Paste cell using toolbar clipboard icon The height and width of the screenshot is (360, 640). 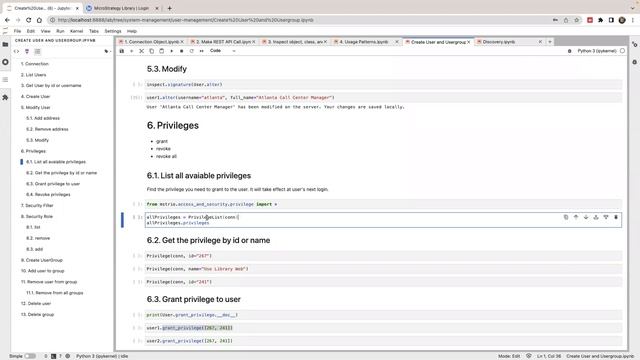[162, 51]
